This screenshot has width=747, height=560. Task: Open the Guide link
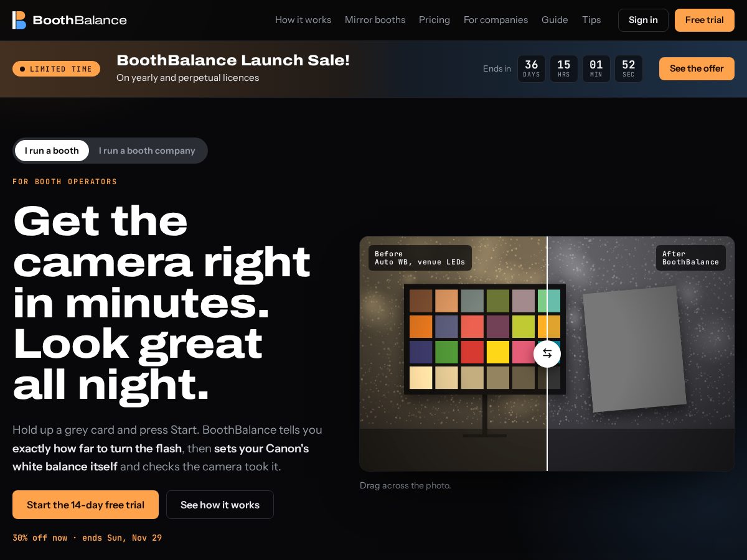tap(555, 20)
